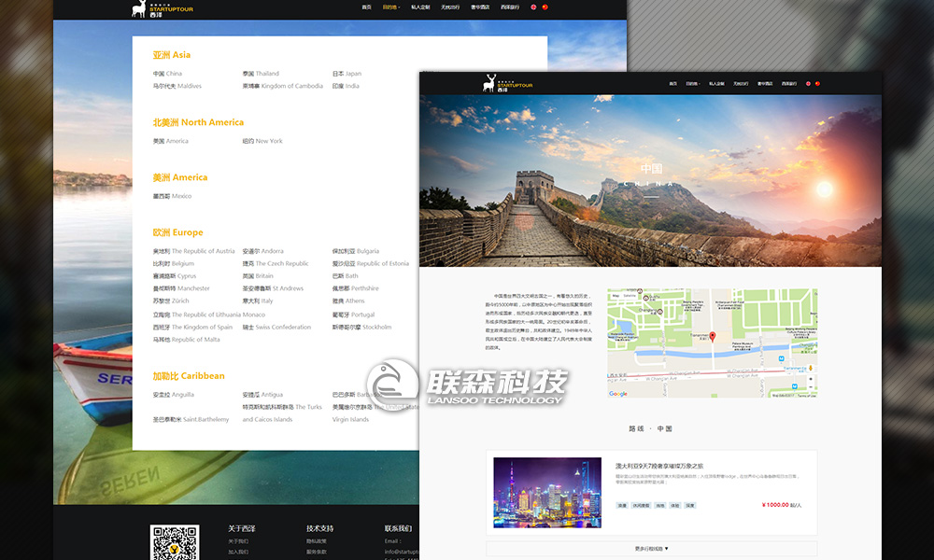Screen dimensions: 934x560
Task: Open the Swiss Confederation link
Action: point(276,328)
